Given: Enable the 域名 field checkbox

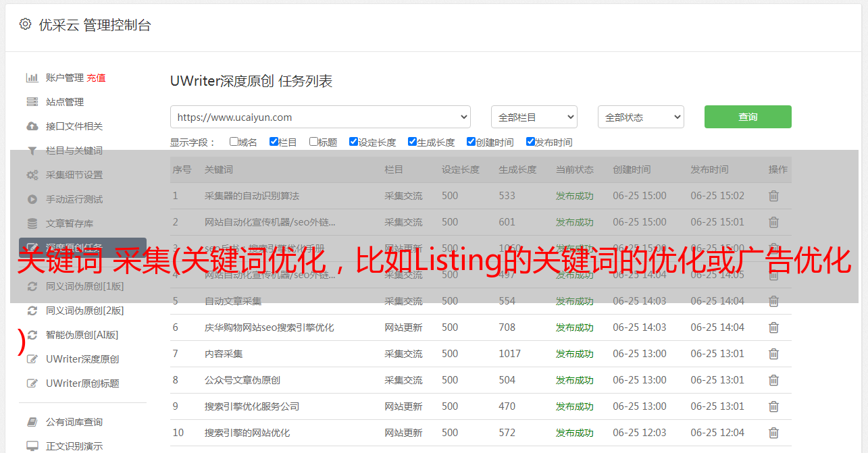Looking at the screenshot, I should point(234,142).
